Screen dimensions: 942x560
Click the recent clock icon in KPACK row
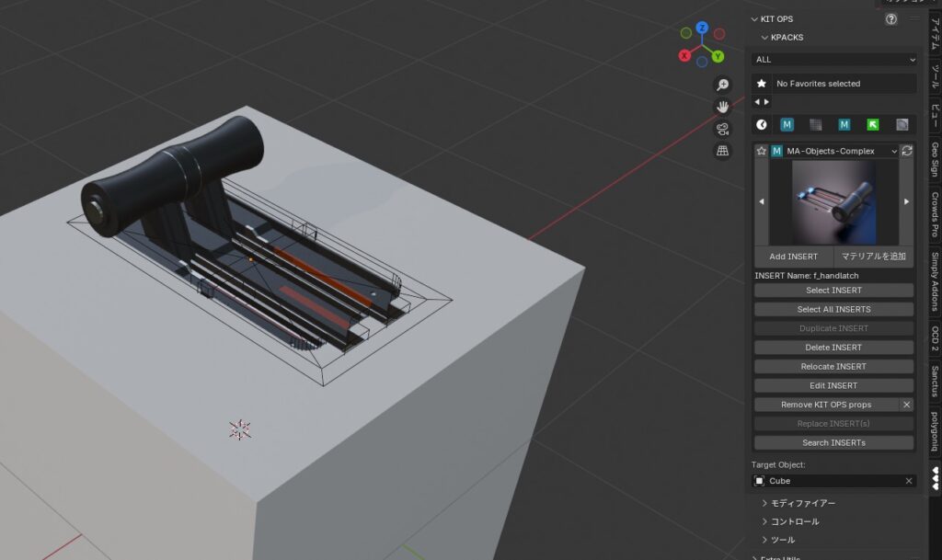pos(761,124)
